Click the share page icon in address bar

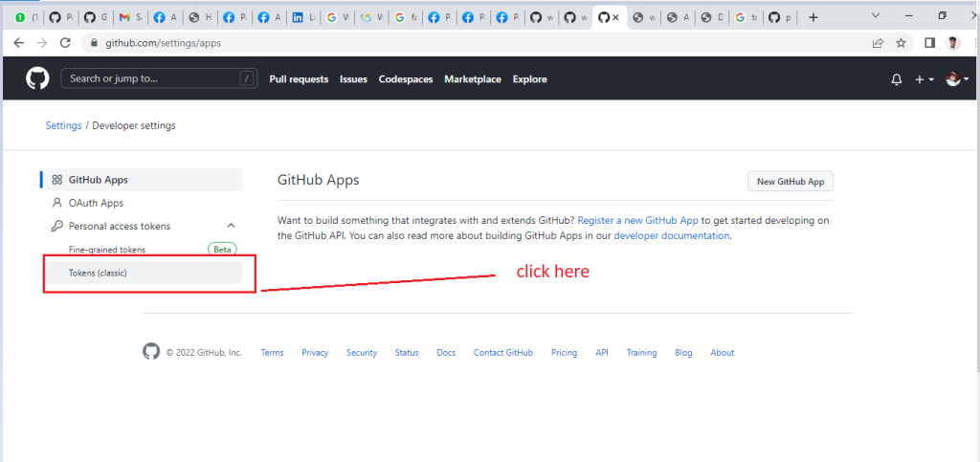pyautogui.click(x=878, y=43)
